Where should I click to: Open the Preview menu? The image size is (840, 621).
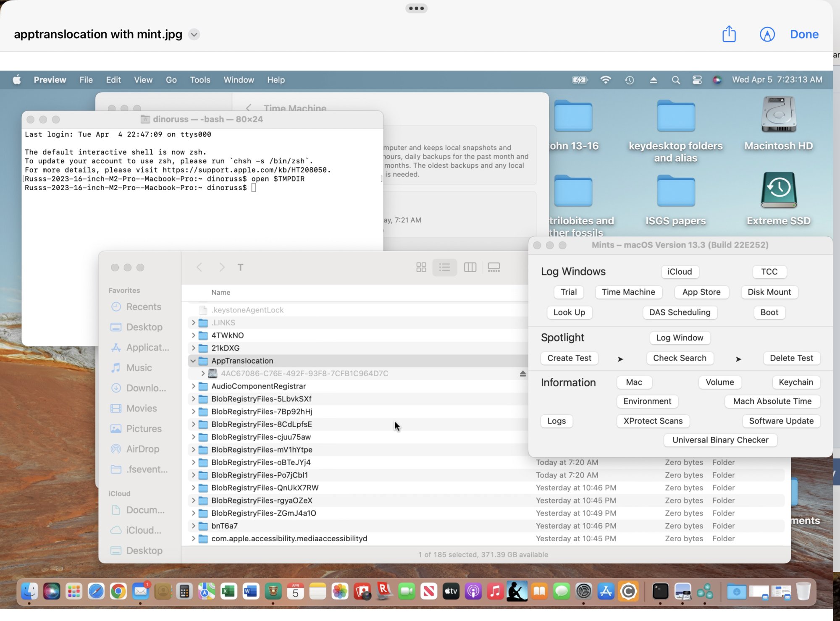click(50, 80)
